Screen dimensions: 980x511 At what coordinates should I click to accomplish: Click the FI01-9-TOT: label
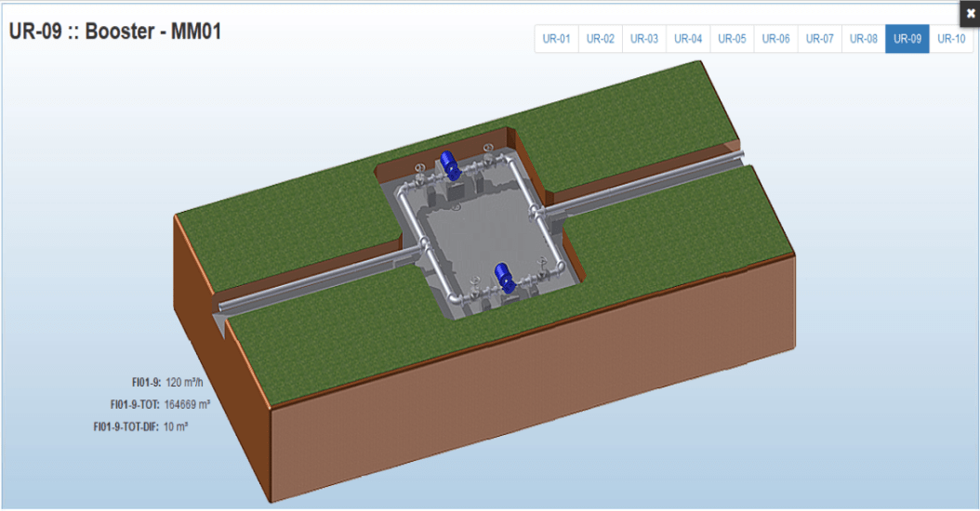(x=135, y=405)
